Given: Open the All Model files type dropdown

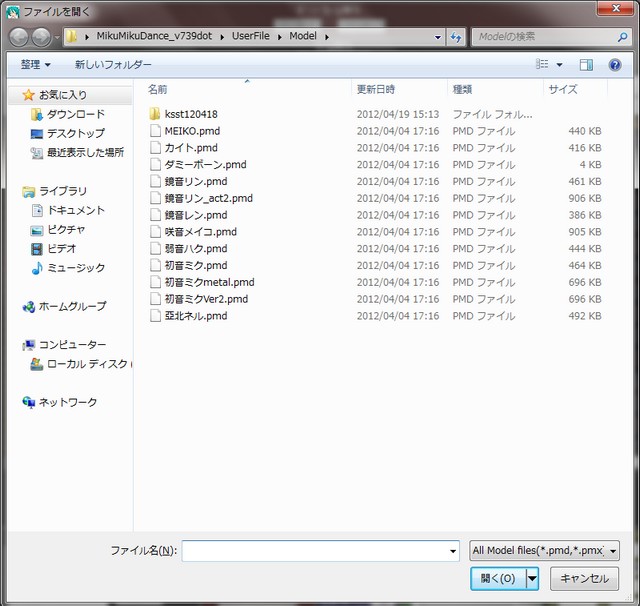Looking at the screenshot, I should (x=544, y=551).
